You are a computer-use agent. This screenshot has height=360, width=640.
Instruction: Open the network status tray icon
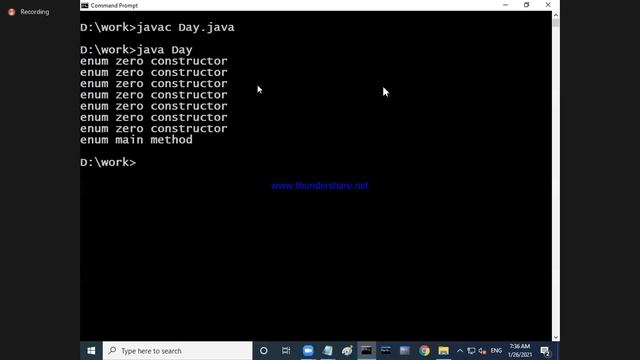(x=471, y=351)
